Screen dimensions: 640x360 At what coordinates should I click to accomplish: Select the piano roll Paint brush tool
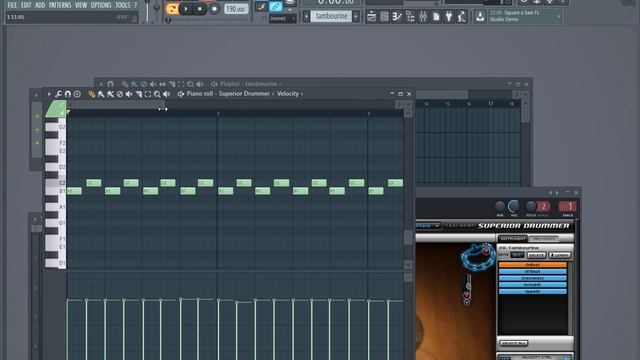(x=101, y=94)
